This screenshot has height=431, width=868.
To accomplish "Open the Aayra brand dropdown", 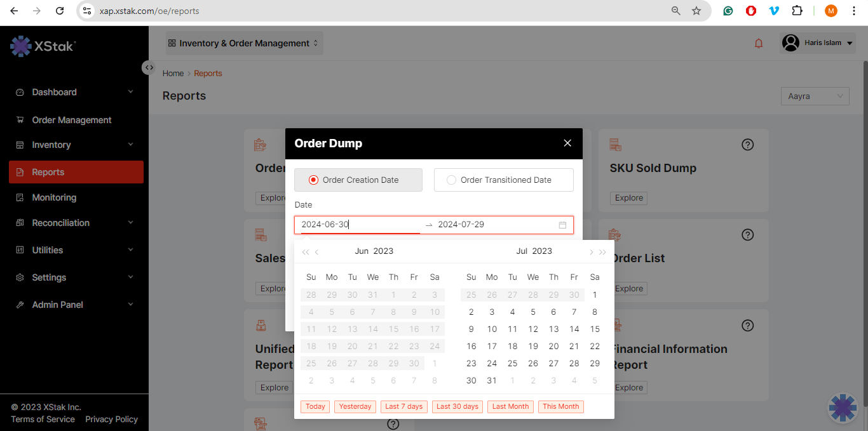I will pos(815,96).
